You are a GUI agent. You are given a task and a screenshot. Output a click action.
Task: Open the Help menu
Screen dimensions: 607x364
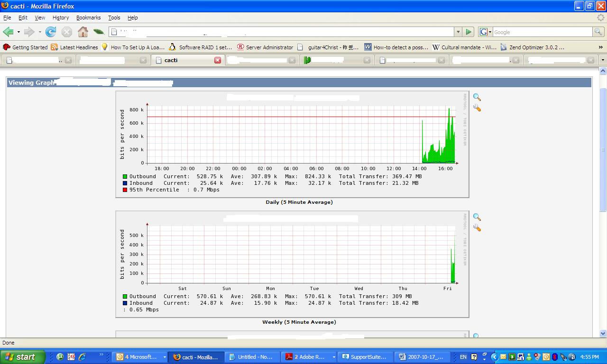click(133, 18)
